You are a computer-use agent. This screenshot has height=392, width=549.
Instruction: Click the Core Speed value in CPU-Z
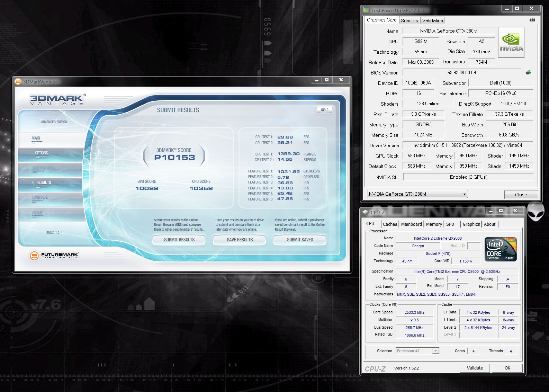pos(414,312)
